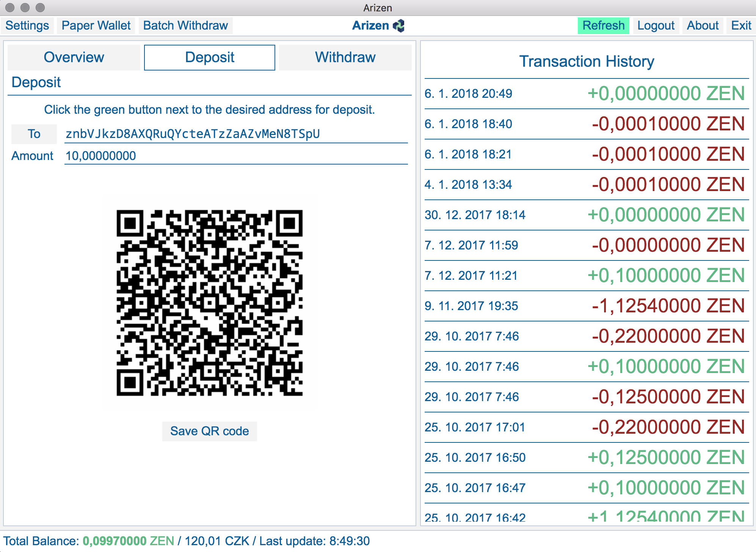
Task: Click the Arizen logo icon
Action: tap(399, 26)
